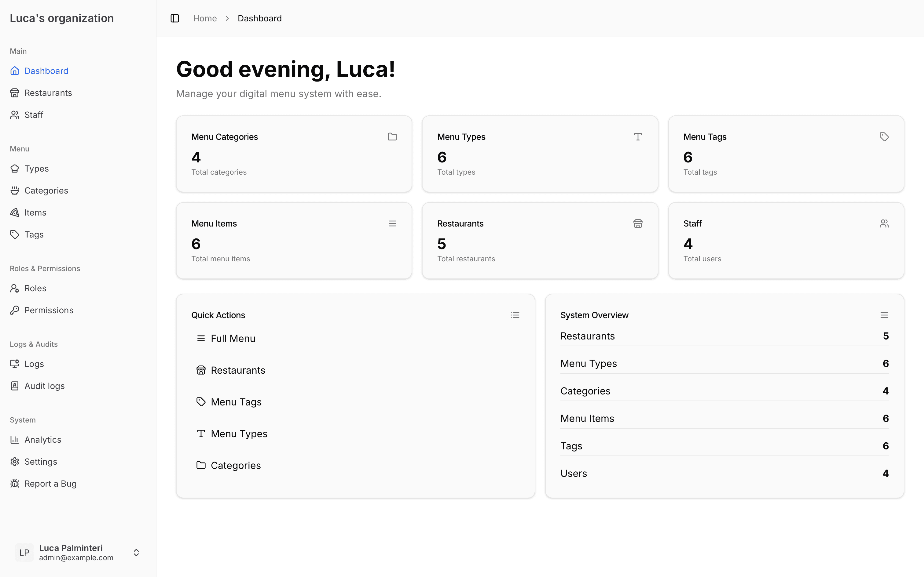Click the users icon on Staff card
The width and height of the screenshot is (924, 577).
884,223
